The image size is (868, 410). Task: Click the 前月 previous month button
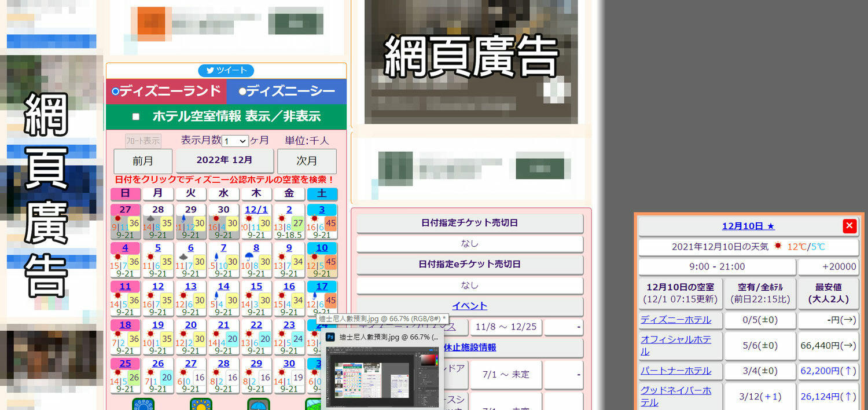click(x=142, y=160)
